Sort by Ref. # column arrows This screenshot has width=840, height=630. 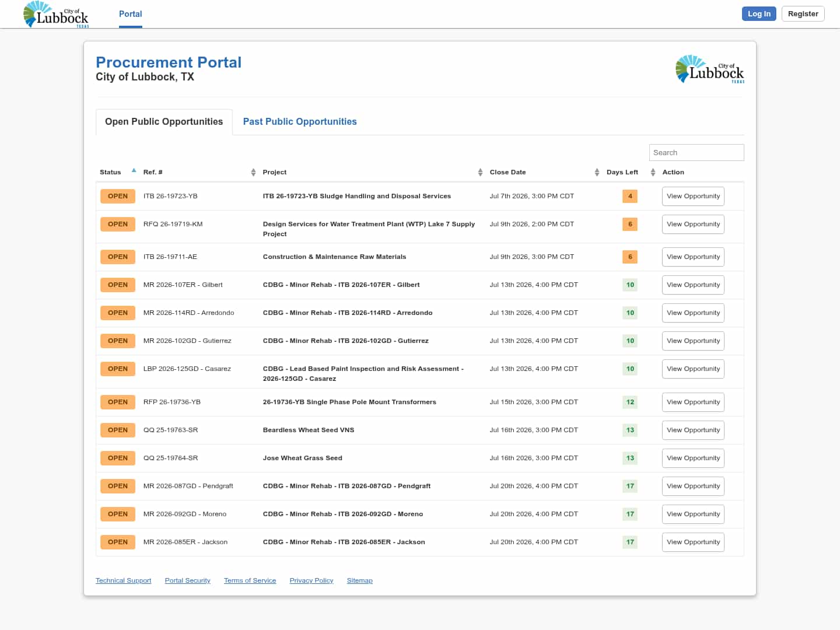pyautogui.click(x=253, y=172)
